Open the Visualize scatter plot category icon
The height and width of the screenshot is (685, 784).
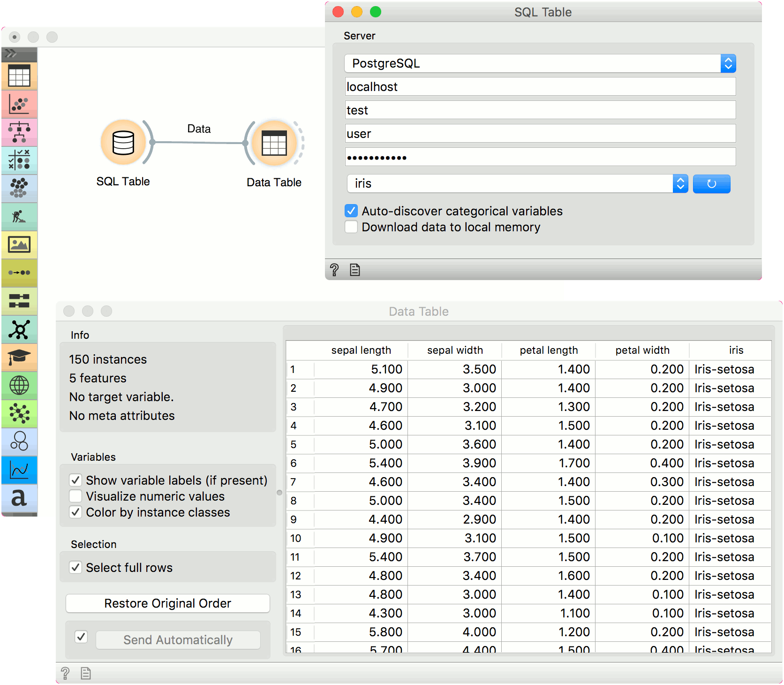19,104
